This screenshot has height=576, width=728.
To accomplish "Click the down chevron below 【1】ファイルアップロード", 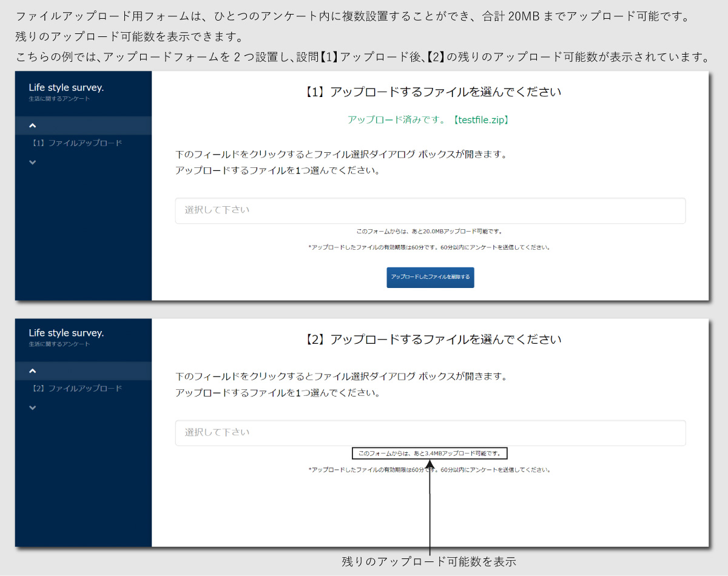I will (x=33, y=162).
